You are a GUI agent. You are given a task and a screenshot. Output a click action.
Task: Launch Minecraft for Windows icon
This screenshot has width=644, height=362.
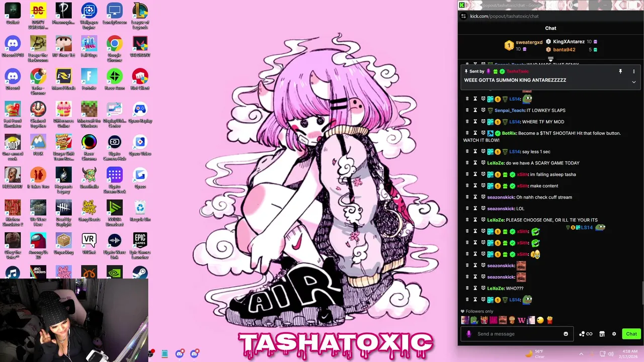[89, 115]
